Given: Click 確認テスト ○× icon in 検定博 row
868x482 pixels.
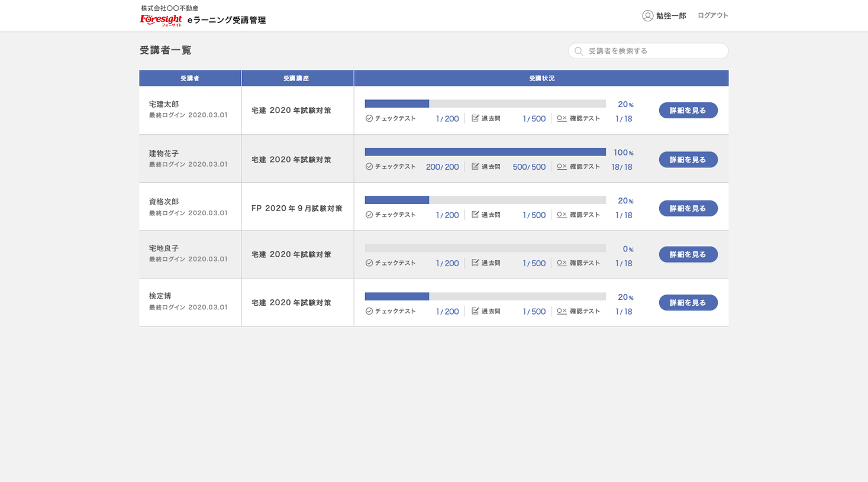Looking at the screenshot, I should coord(562,311).
